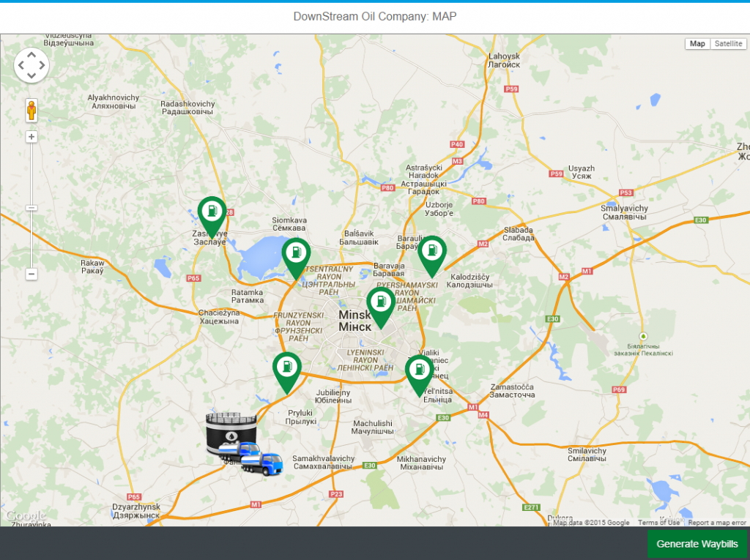Open Street View with the Pegman icon
Image resolution: width=750 pixels, height=560 pixels.
click(31, 111)
